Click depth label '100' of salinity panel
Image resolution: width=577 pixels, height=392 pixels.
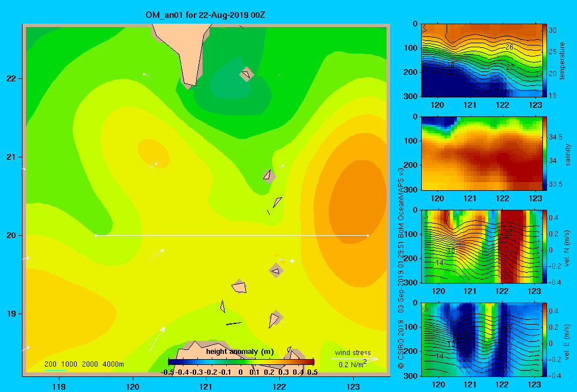[x=410, y=141]
